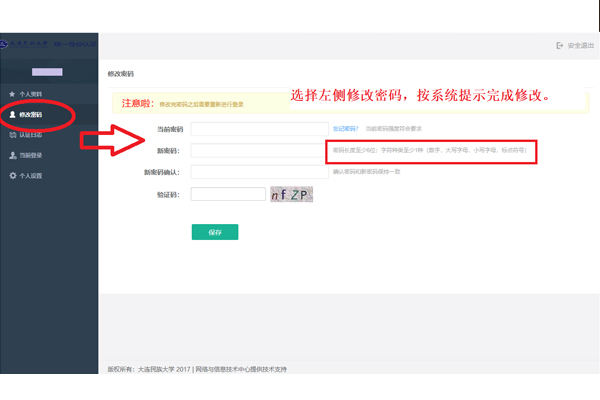Click the 验证码 input field
The height and width of the screenshot is (400, 600).
(x=227, y=194)
